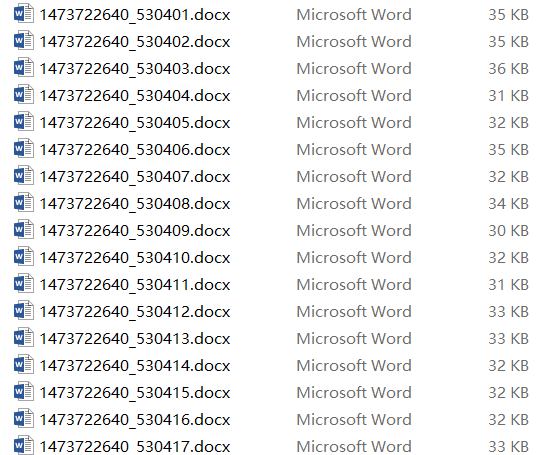
Task: Click the Word icon of 1473722640_530409.docx
Action: pyautogui.click(x=24, y=229)
